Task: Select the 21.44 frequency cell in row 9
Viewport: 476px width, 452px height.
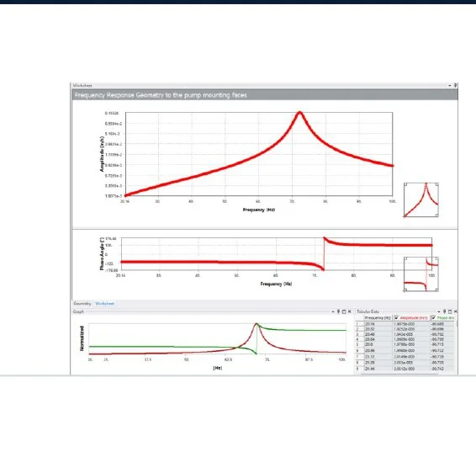Action: [378, 369]
